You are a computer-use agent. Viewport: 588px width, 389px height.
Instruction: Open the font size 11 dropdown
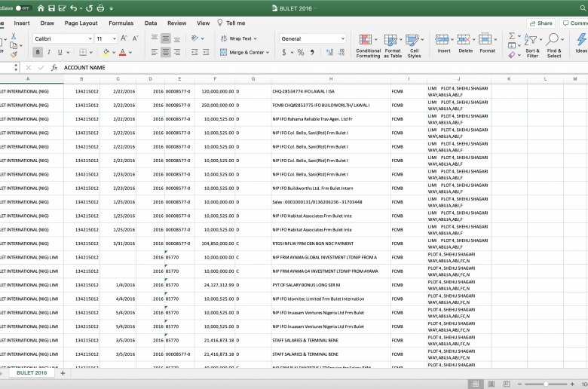coord(115,38)
